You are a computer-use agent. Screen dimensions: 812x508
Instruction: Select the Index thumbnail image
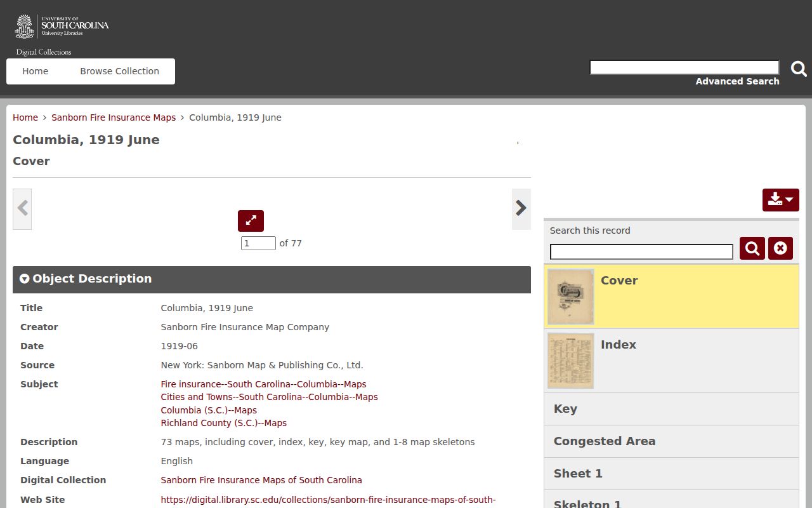571,361
